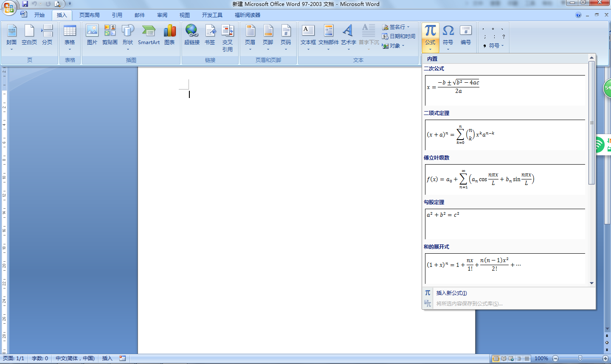Switch to the 视图 tab
Viewport: 611px width, 364px height.
coord(185,15)
